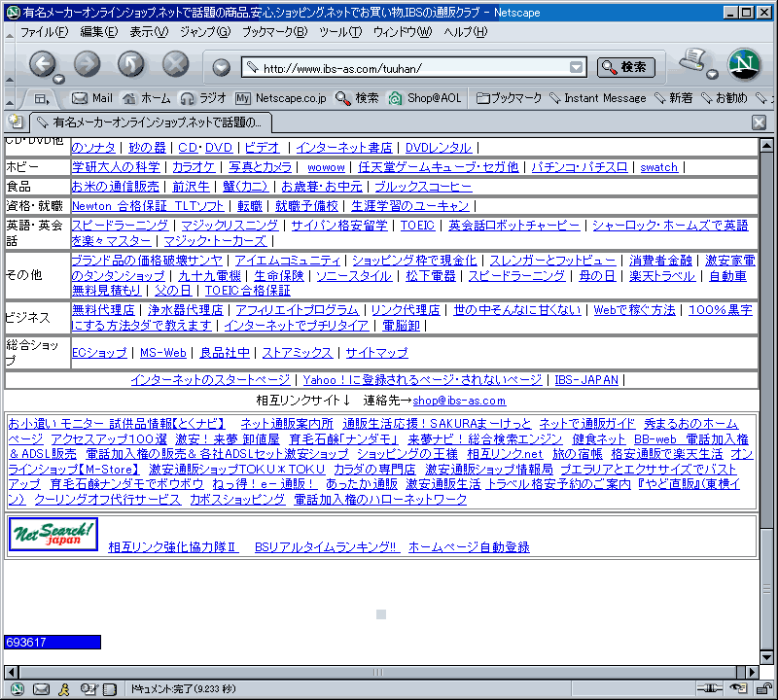Open the Print button dropdown arrow
Screen dimensions: 778x700
pos(712,74)
